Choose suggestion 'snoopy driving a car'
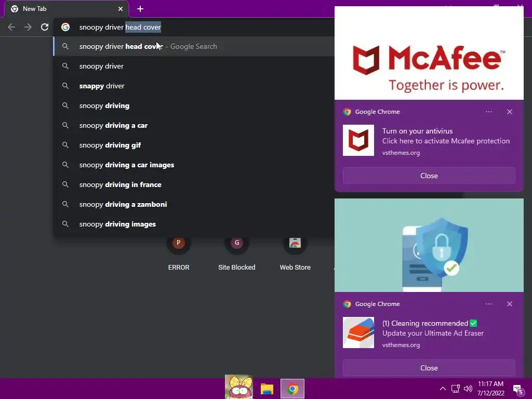The height and width of the screenshot is (399, 532). [194, 125]
